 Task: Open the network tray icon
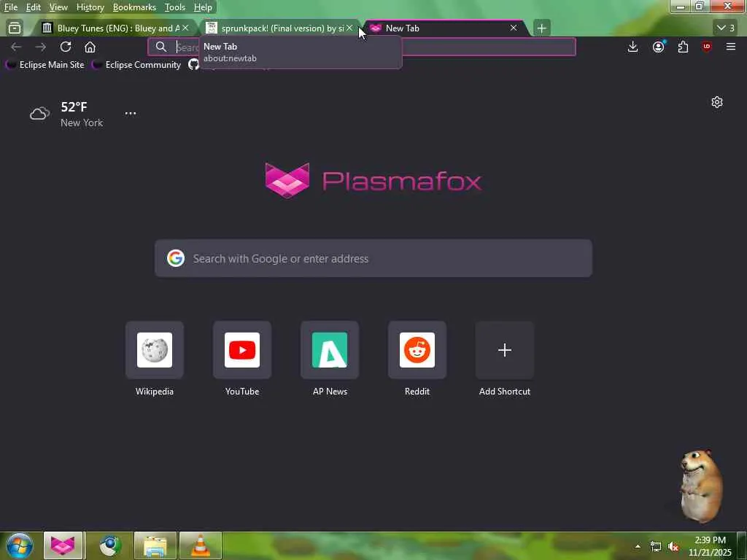(656, 547)
